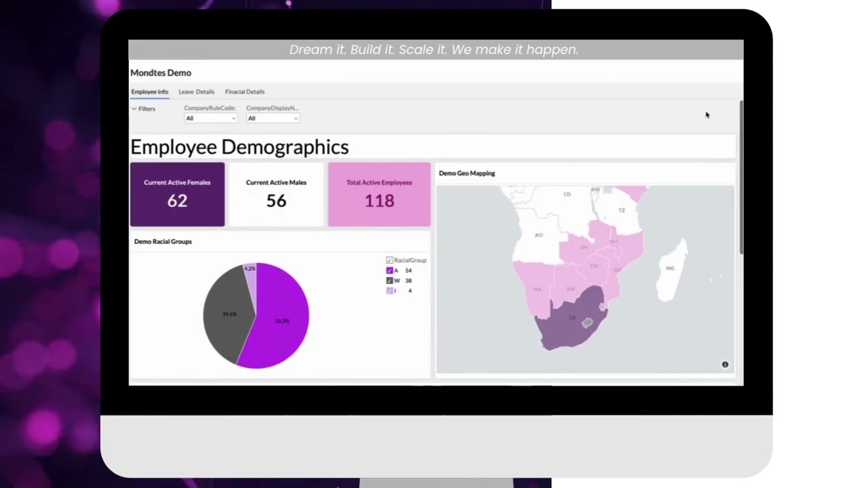
Task: Select Tanzania (TZ) on the map
Action: (x=621, y=211)
